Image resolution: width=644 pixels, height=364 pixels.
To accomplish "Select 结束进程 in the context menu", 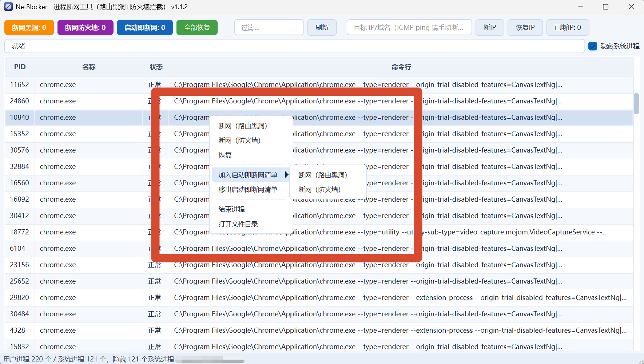I will [231, 209].
